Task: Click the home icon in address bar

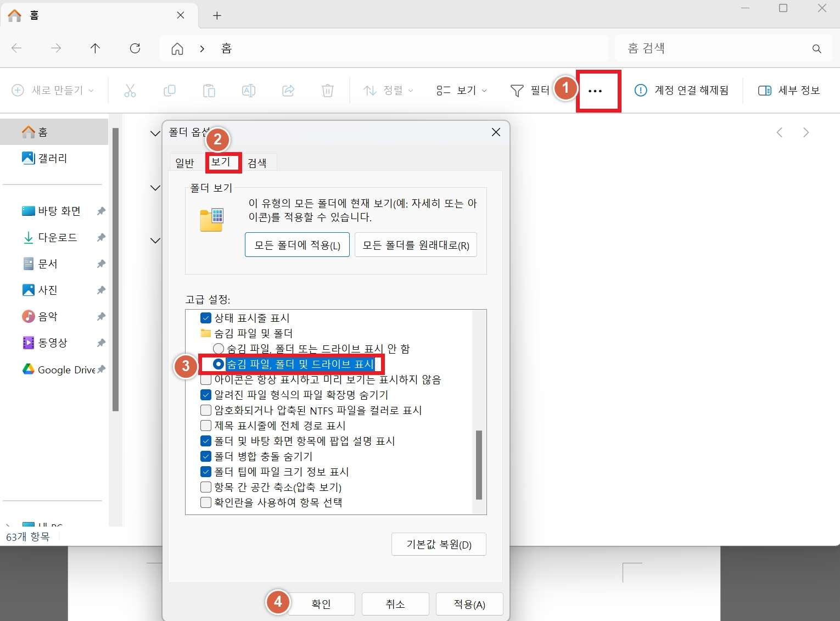Action: tap(177, 49)
